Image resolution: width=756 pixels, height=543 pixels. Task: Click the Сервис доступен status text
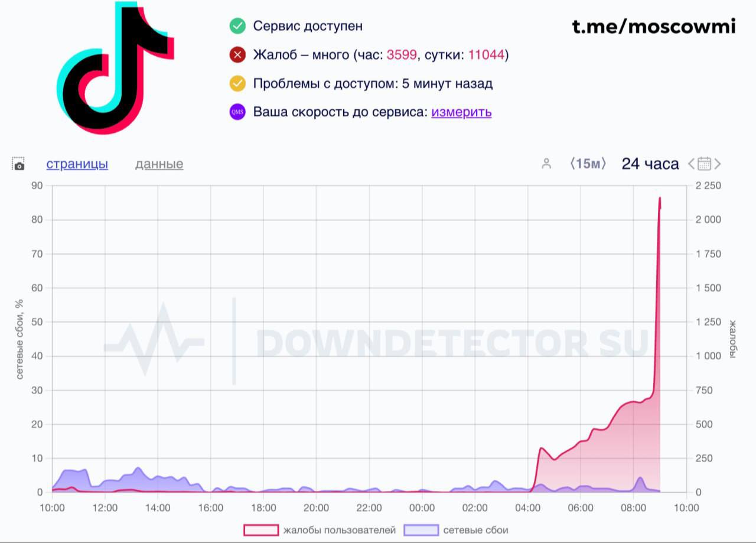pyautogui.click(x=308, y=26)
